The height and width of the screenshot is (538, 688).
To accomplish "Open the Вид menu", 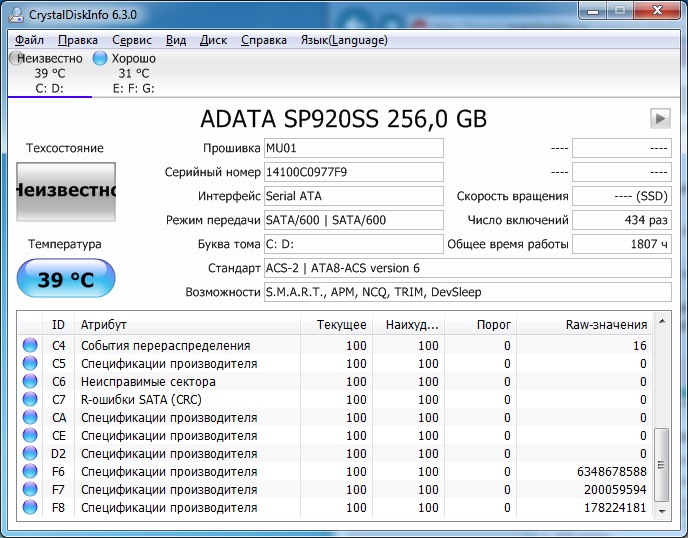I will pyautogui.click(x=176, y=40).
